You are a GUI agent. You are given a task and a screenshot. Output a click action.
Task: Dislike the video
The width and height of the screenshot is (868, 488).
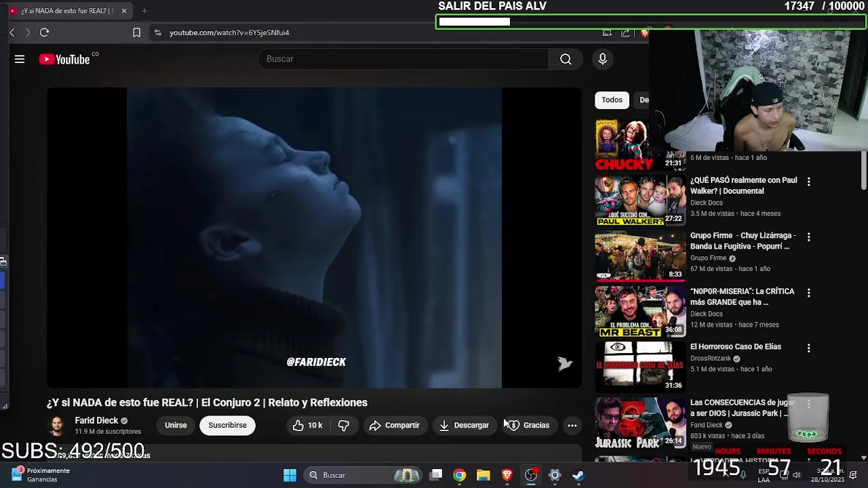344,425
